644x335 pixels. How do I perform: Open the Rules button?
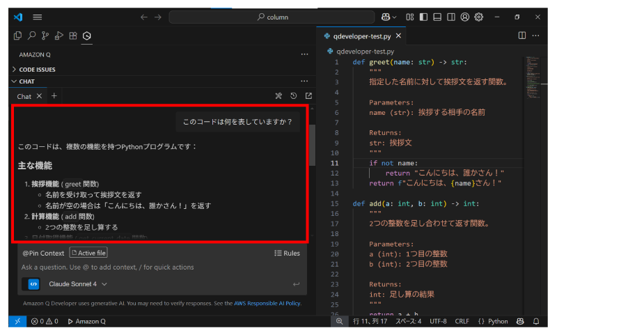(x=287, y=254)
